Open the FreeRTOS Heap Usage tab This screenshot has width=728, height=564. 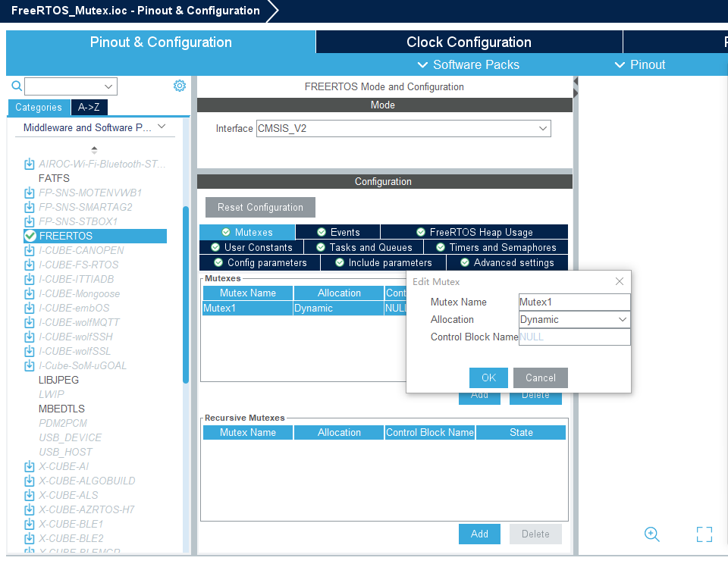pyautogui.click(x=474, y=232)
